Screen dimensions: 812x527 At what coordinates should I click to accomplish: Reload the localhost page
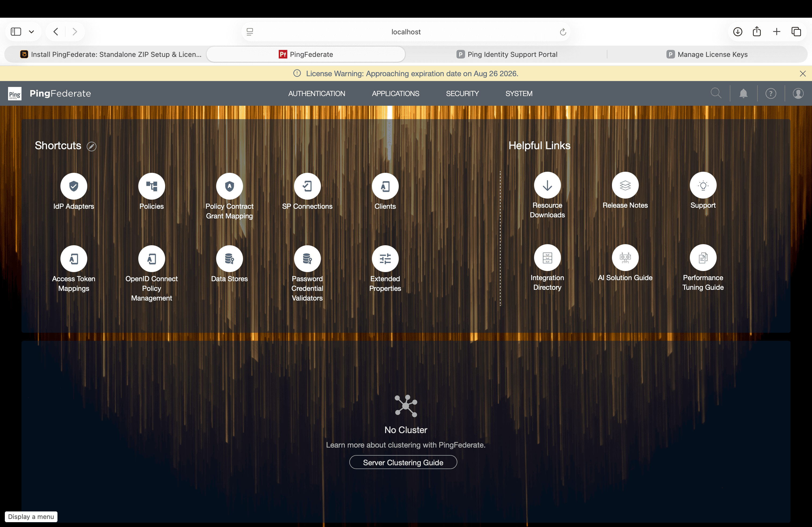tap(563, 32)
